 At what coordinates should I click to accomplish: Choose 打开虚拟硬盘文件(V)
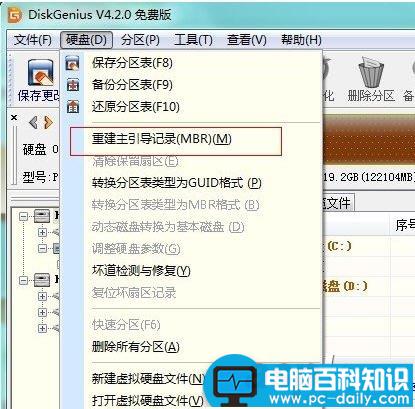coord(148,400)
